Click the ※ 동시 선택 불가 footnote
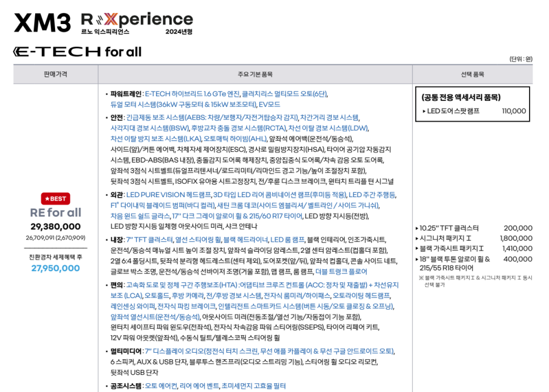549x392 pixels. [476, 281]
